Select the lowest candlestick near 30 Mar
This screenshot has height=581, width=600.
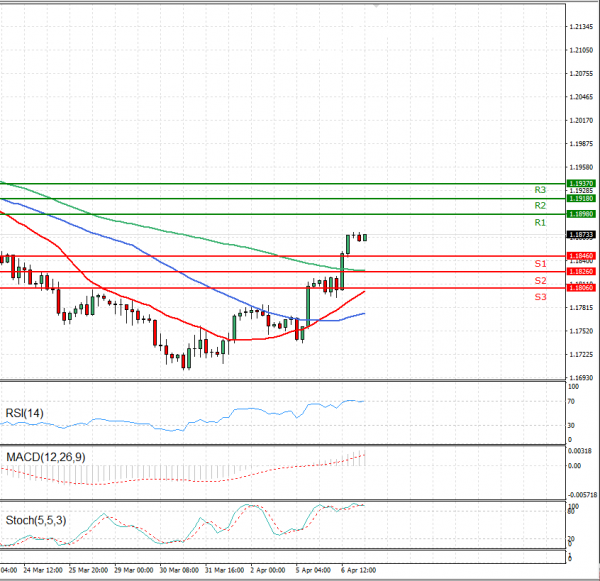coord(183,361)
